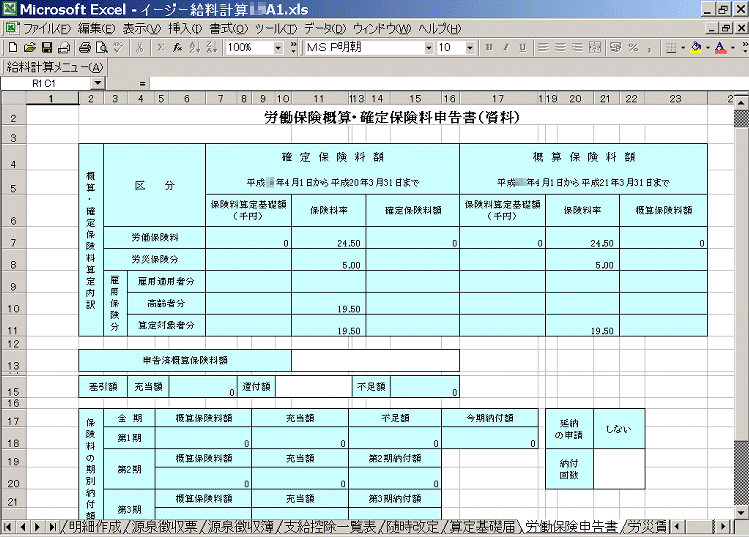The width and height of the screenshot is (749, 537).
Task: Toggle italic formatting
Action: 505,47
